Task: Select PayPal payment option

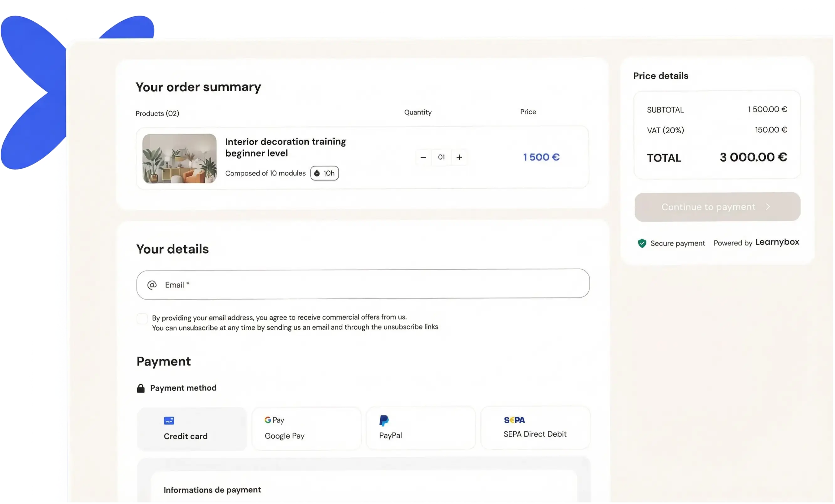Action: (421, 427)
